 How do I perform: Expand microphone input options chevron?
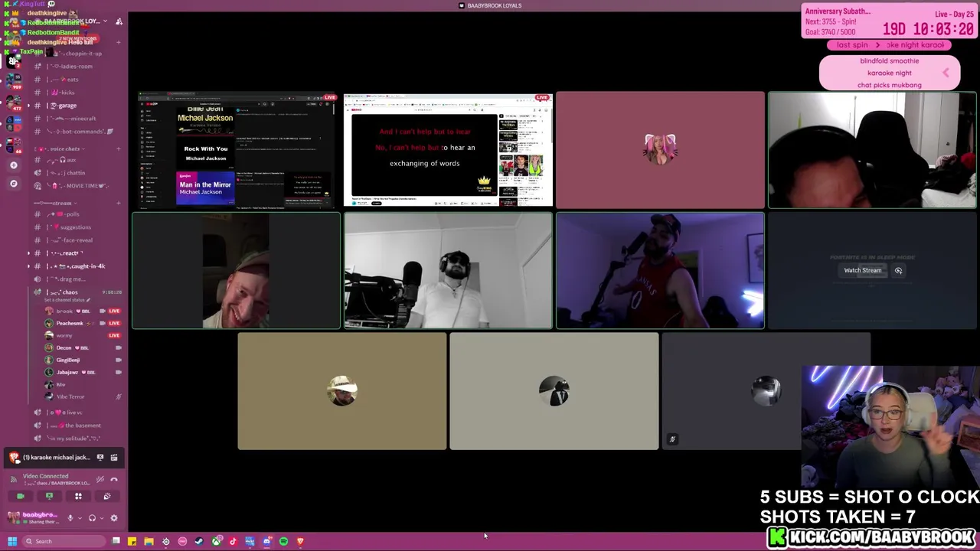(79, 518)
